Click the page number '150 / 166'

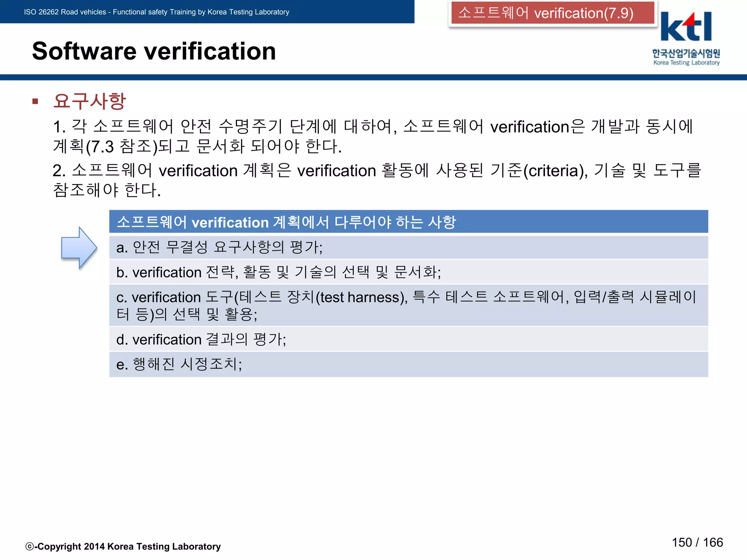(x=697, y=542)
